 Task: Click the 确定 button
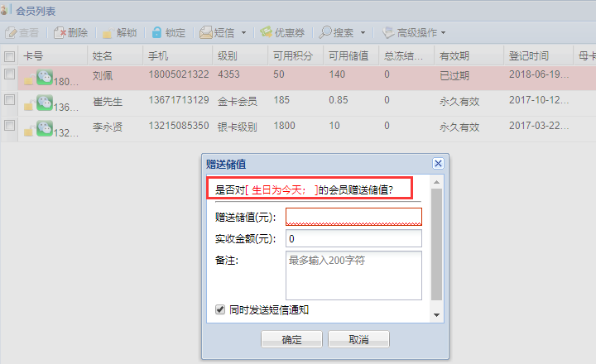coord(291,339)
